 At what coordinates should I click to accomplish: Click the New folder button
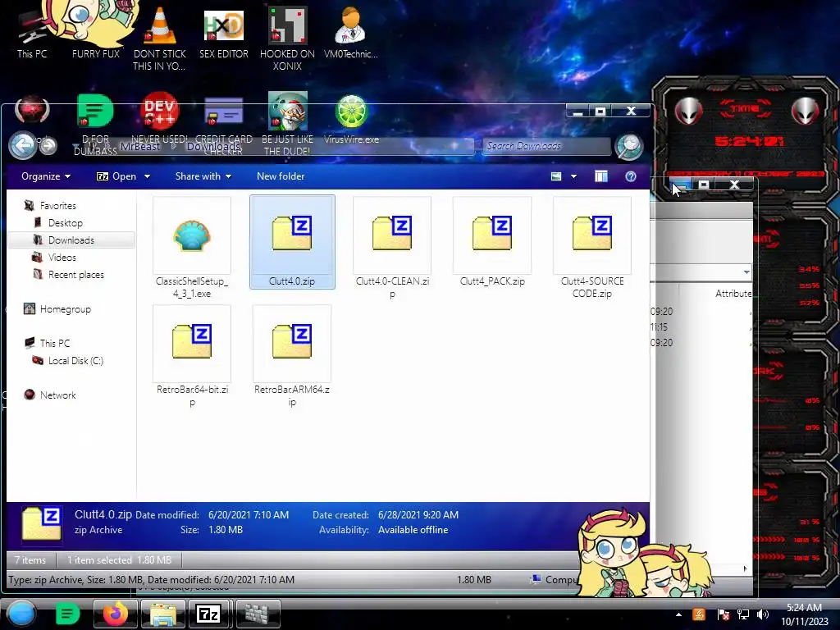pos(281,176)
